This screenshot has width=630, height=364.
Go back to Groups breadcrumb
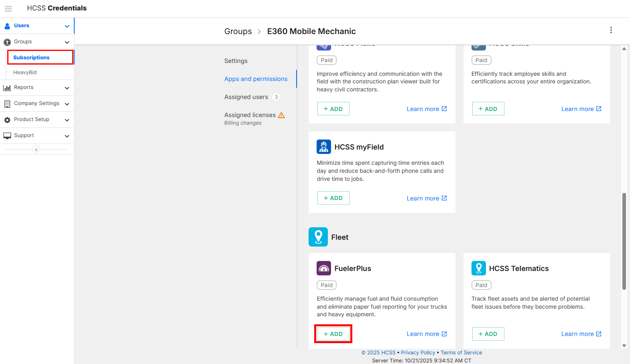click(x=238, y=31)
